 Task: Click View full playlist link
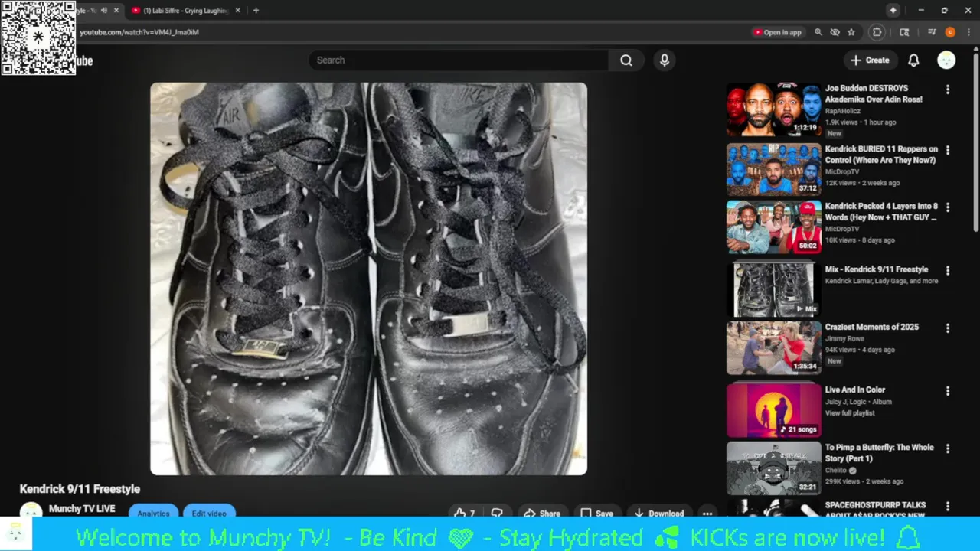click(850, 413)
